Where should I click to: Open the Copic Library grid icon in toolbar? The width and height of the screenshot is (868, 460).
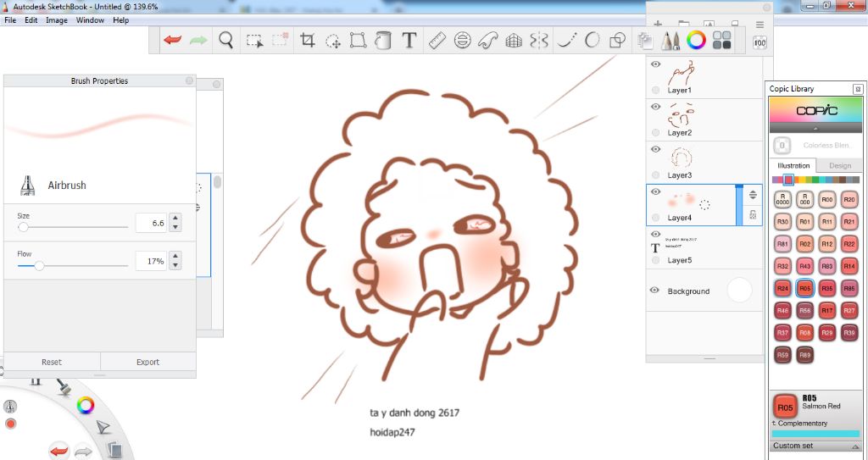(x=722, y=41)
